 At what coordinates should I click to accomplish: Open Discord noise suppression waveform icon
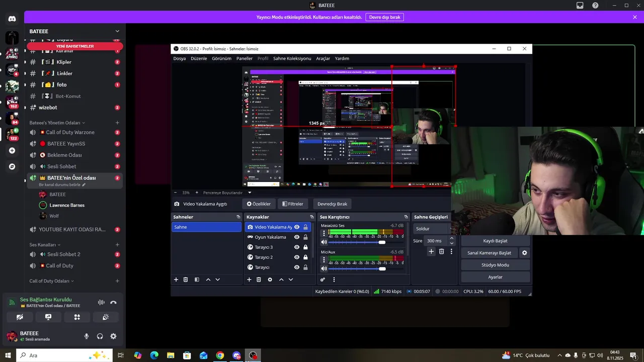(x=101, y=303)
